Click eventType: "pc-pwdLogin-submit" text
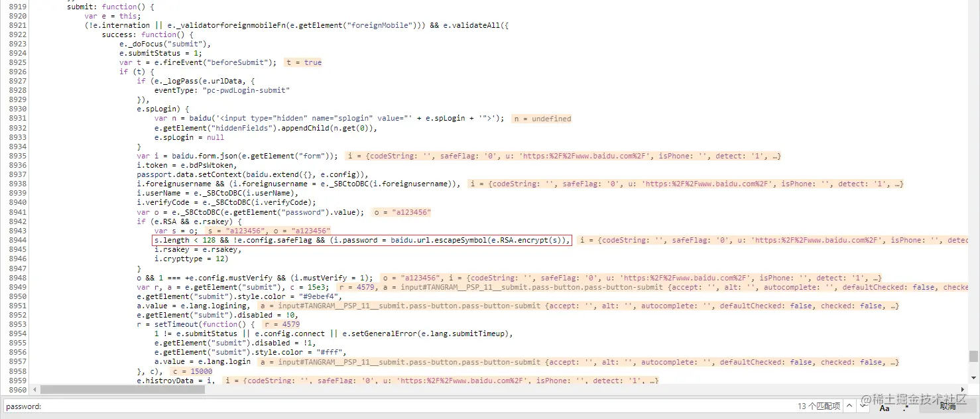The width and height of the screenshot is (980, 419). click(222, 90)
